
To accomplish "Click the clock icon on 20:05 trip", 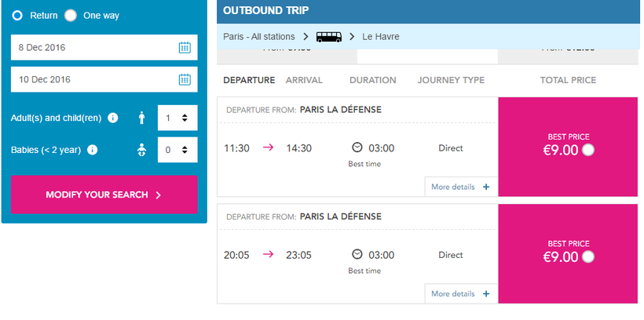I will (x=357, y=254).
